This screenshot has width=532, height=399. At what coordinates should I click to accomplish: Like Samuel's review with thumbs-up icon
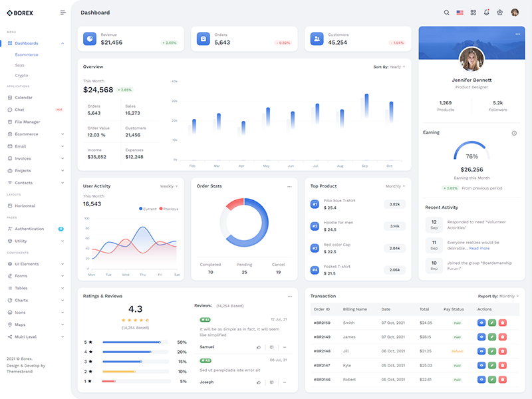(x=259, y=347)
